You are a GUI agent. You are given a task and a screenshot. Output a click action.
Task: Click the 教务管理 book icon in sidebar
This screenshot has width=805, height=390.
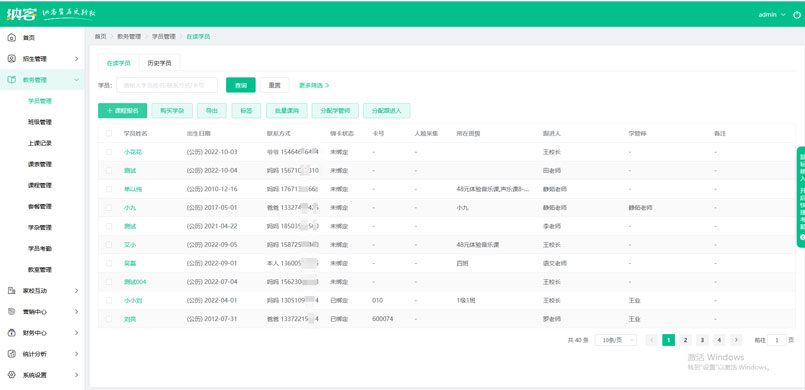click(12, 80)
